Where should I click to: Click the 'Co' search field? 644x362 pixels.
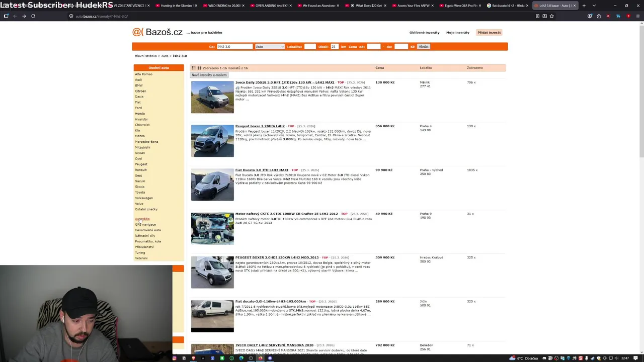coord(234,47)
